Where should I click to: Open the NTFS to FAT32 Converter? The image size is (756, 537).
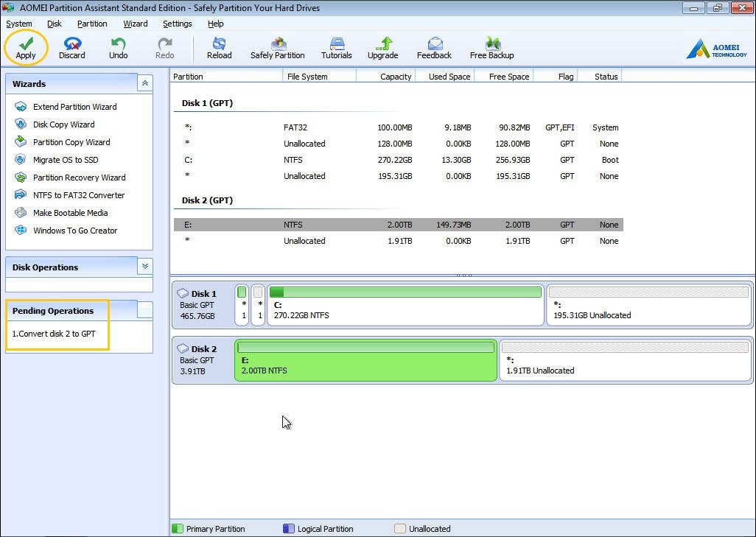point(78,195)
